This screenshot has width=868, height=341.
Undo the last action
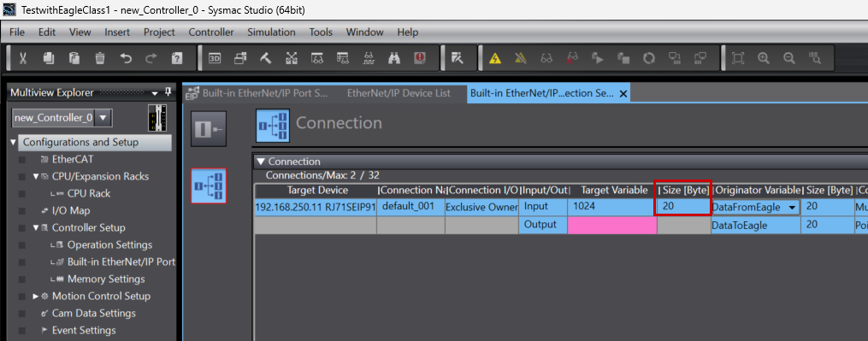pyautogui.click(x=126, y=58)
